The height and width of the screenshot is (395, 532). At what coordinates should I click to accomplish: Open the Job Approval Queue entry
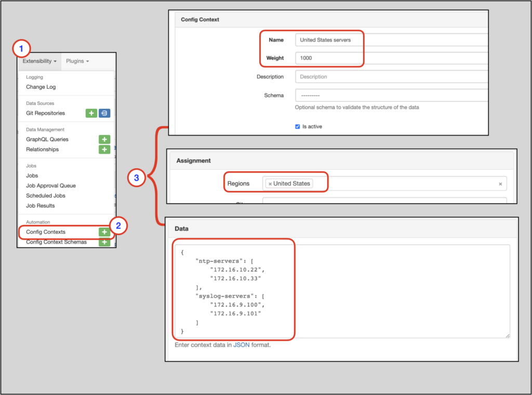(x=50, y=185)
